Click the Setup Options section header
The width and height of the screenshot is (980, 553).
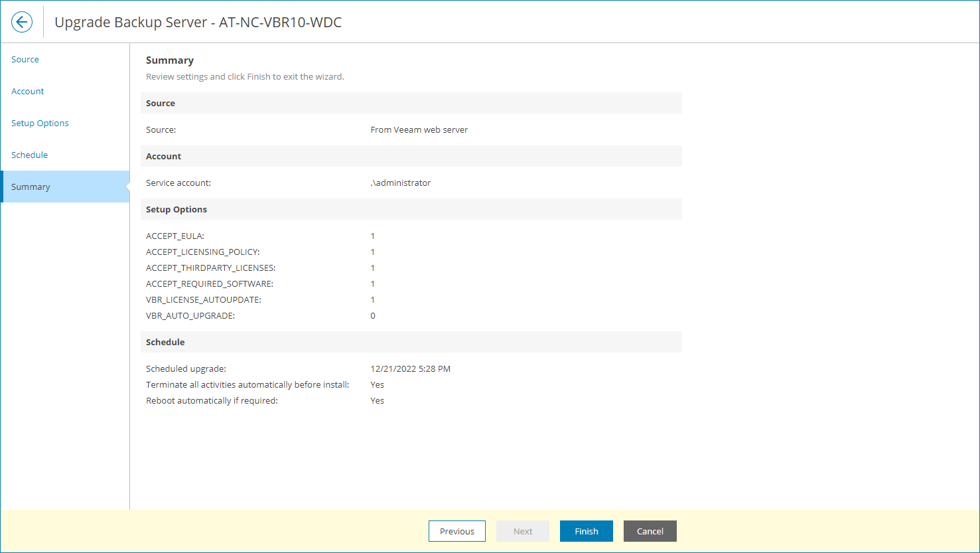176,209
